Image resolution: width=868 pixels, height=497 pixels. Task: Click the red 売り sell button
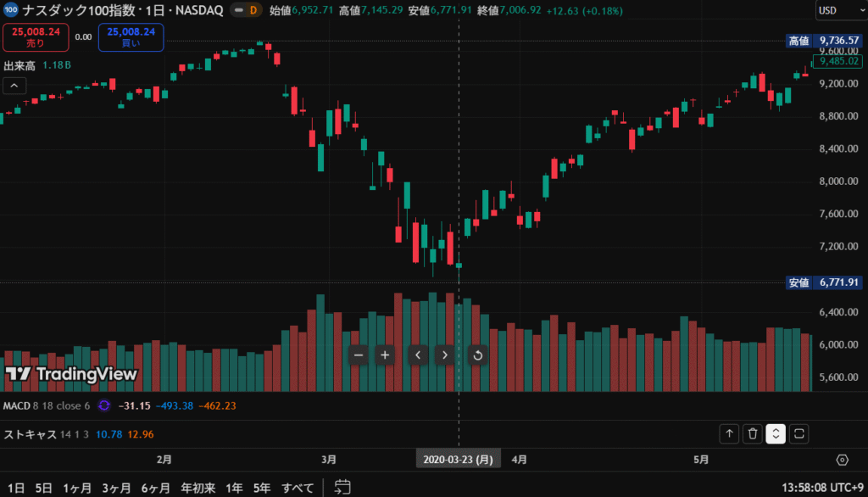tap(35, 37)
